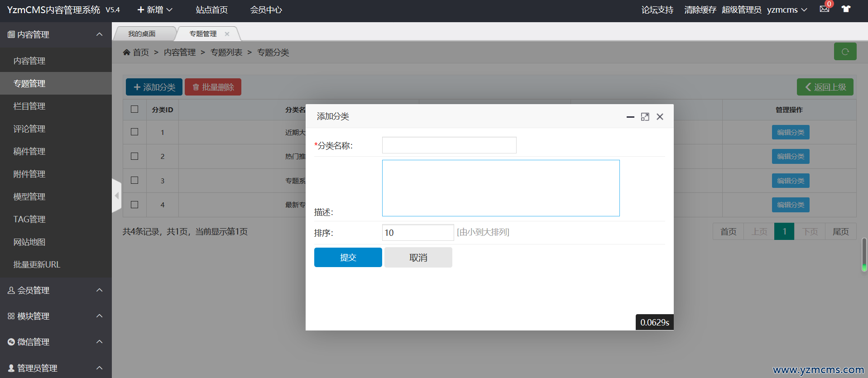Image resolution: width=868 pixels, height=378 pixels.
Task: Check the checkbox for category ID 1
Action: point(134,132)
